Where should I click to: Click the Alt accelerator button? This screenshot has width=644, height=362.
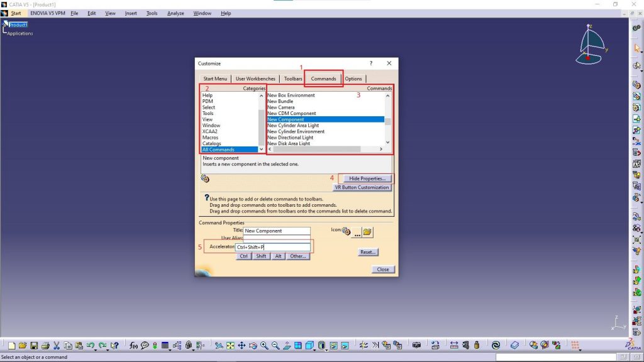[x=278, y=256]
